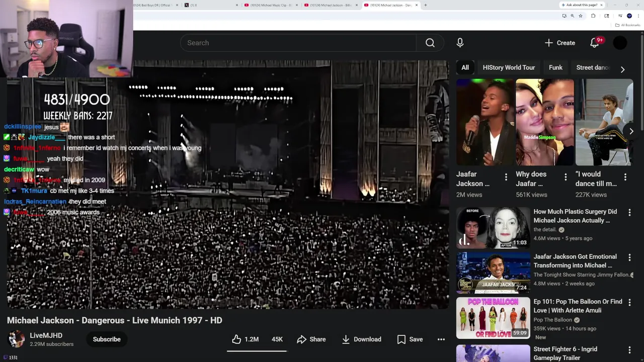644x362 pixels.
Task: Open Pop The Balloon episode thumbnail
Action: tap(493, 318)
